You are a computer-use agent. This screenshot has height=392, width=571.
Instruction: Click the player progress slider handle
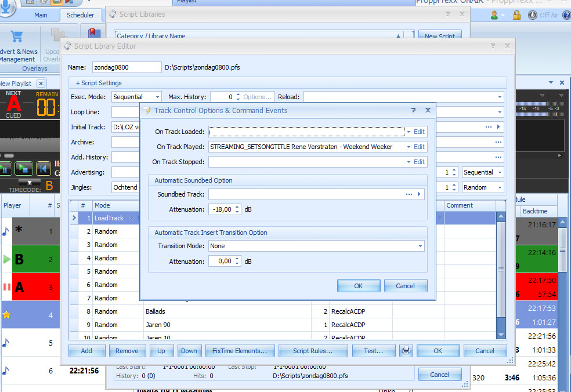[9, 156]
